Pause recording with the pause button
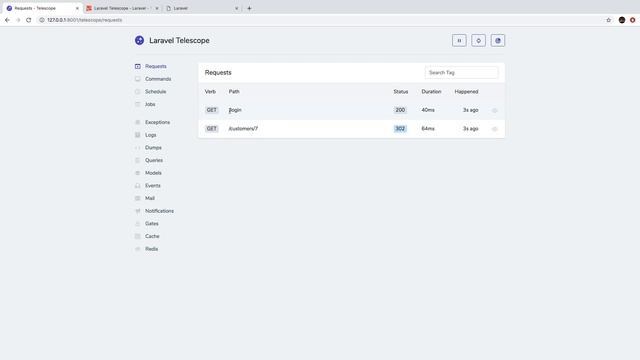The height and width of the screenshot is (360, 640). [459, 40]
